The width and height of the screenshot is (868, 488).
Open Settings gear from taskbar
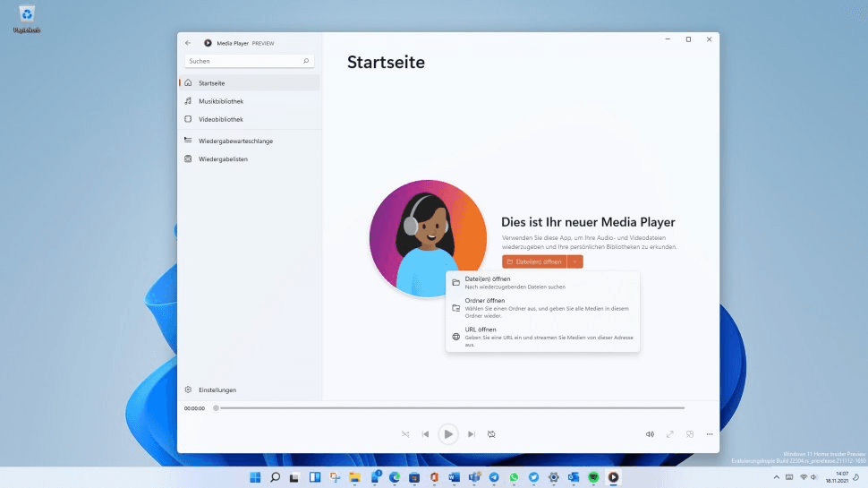pyautogui.click(x=554, y=477)
